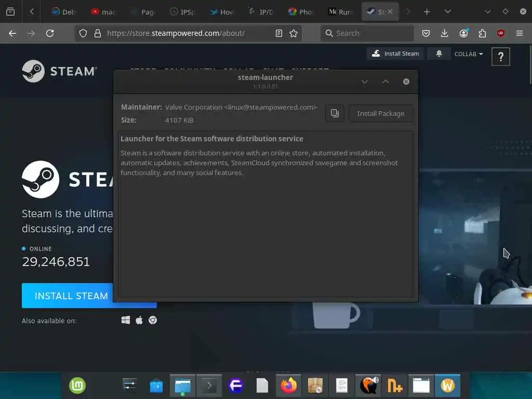Click the steam-launcher dialog up chevron
The image size is (532, 399).
click(x=385, y=82)
